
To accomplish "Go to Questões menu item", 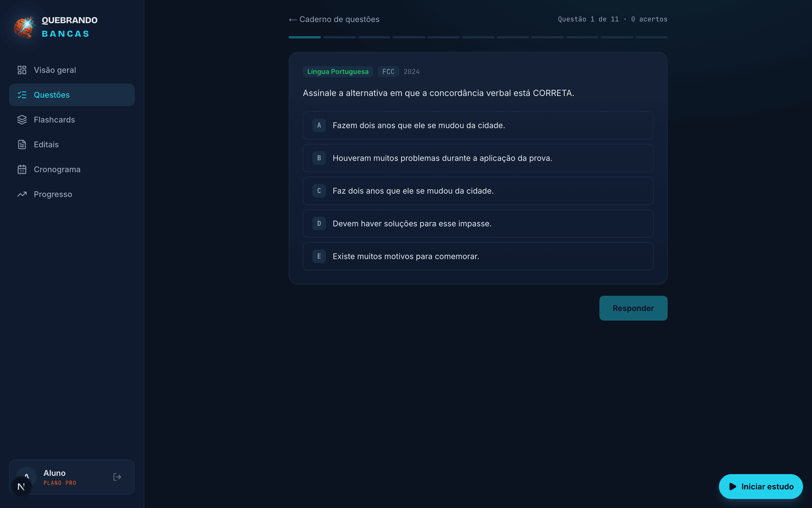I will (x=72, y=95).
